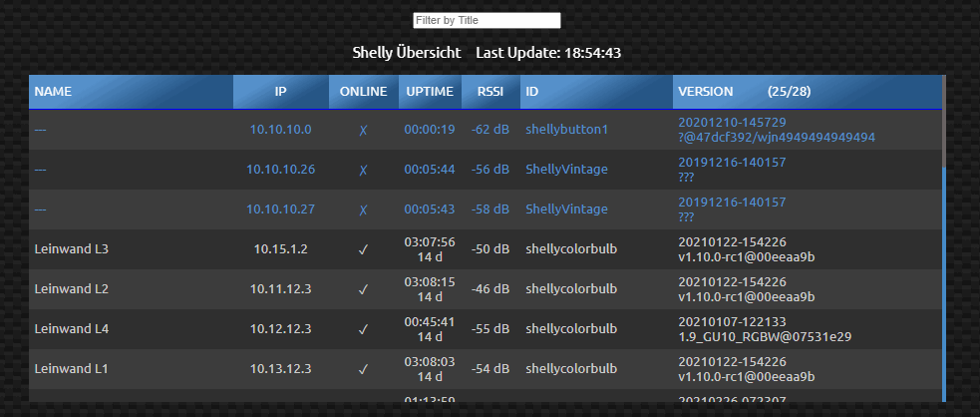Click IP address 10.15.1.2
The image size is (980, 417).
pos(280,249)
